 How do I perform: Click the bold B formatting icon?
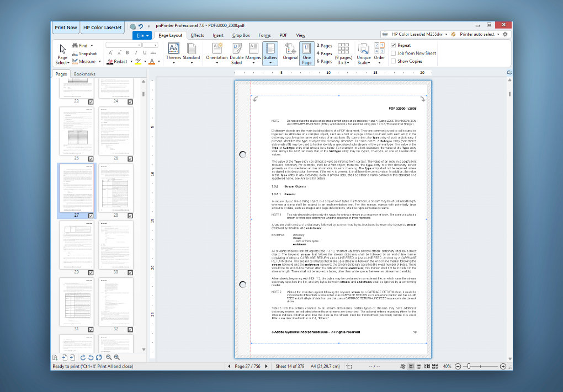(x=127, y=53)
